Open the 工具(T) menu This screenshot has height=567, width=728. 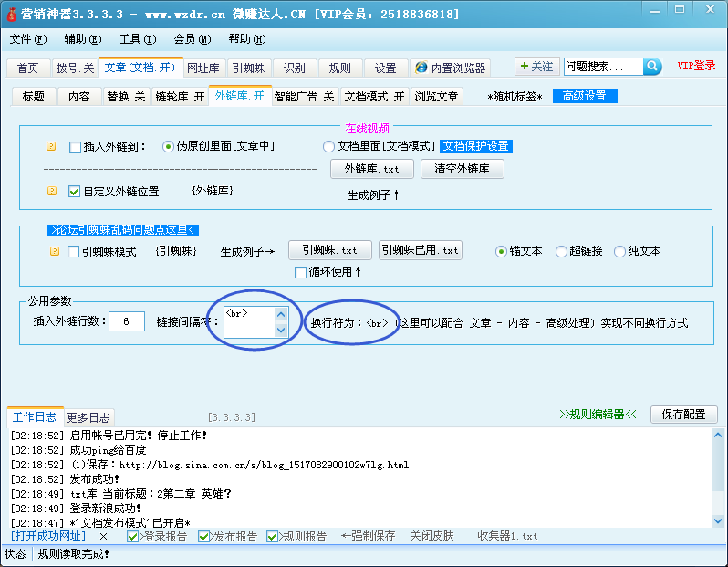(137, 39)
